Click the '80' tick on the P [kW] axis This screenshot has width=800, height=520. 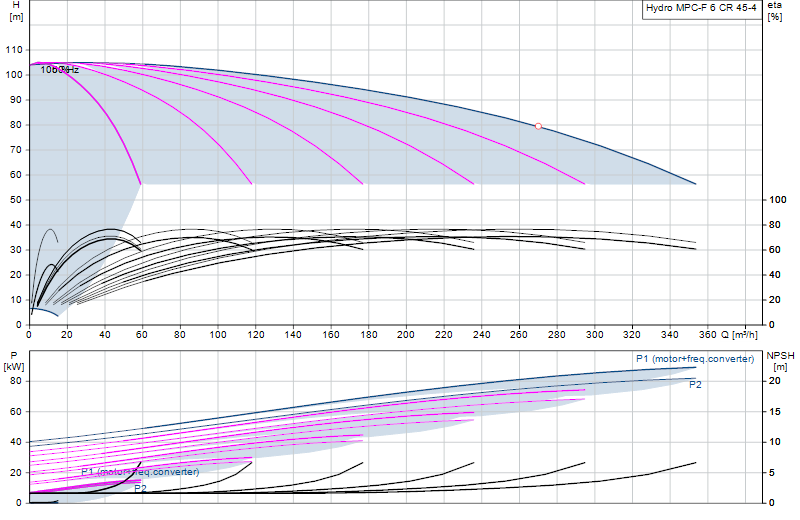point(16,381)
